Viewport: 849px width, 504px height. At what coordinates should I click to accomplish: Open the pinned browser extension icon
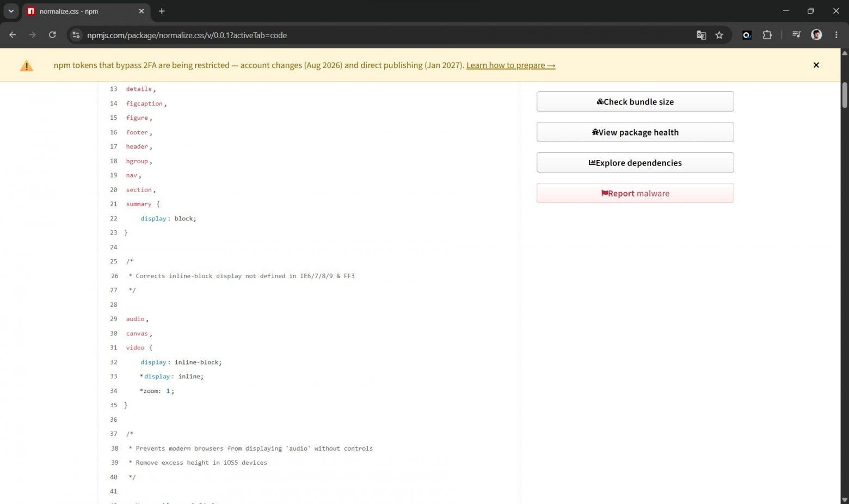click(747, 35)
